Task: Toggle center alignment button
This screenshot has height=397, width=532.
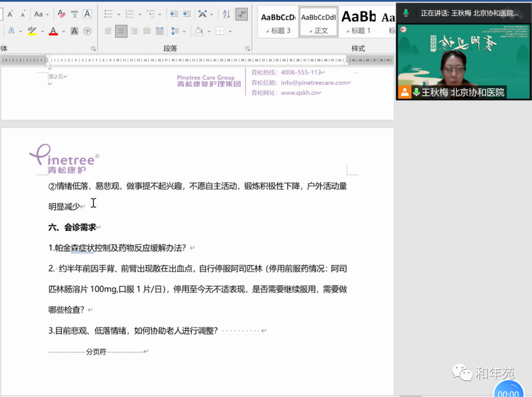Action: point(121,31)
